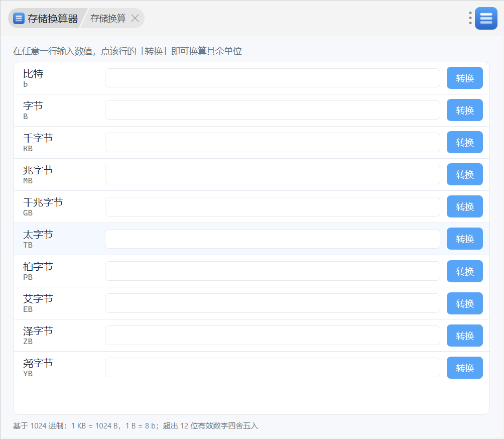Focus the 太字节 (TB) input field

pos(272,239)
